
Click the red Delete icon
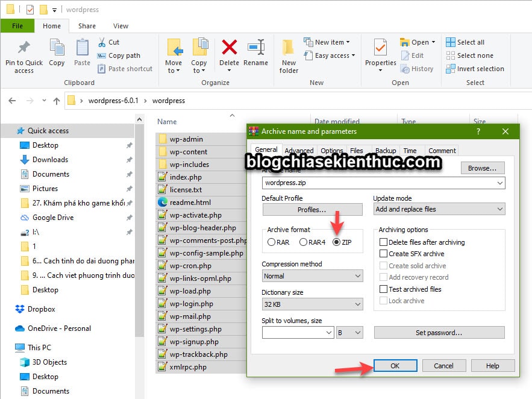(x=230, y=47)
